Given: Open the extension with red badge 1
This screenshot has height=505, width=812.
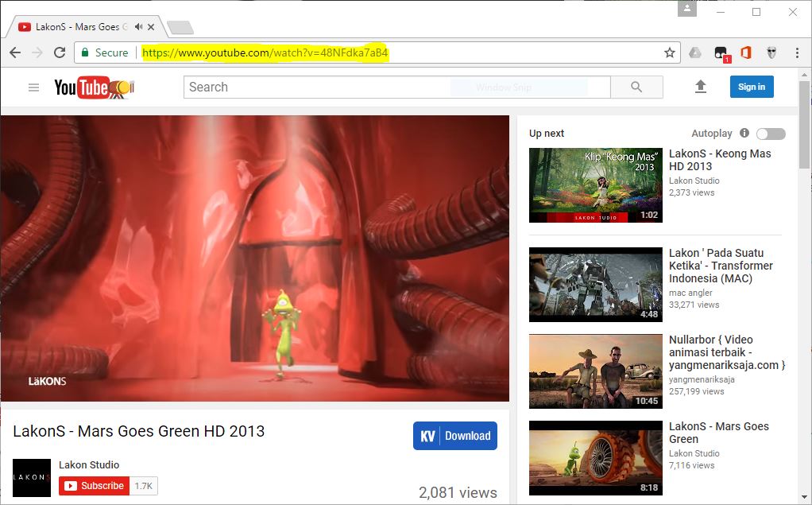Looking at the screenshot, I should [722, 53].
